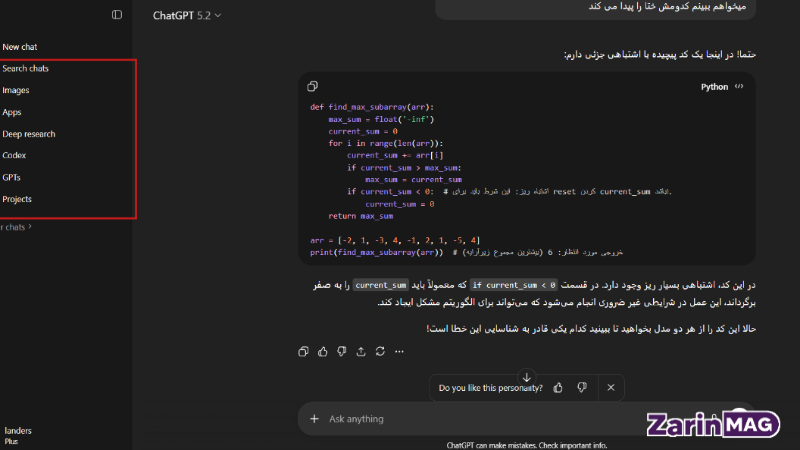The image size is (800, 450).
Task: Click the inline 'if current_sum < 0' code chip
Action: [514, 285]
